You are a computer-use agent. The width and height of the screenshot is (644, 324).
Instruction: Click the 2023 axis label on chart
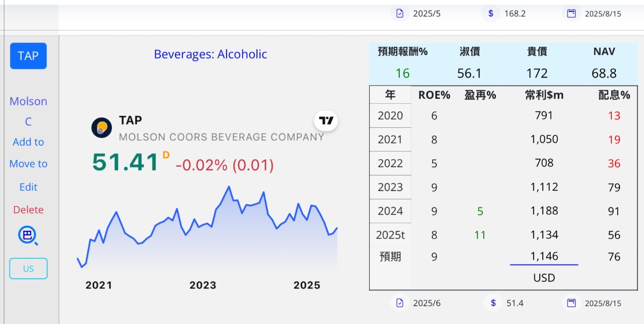[x=203, y=285]
